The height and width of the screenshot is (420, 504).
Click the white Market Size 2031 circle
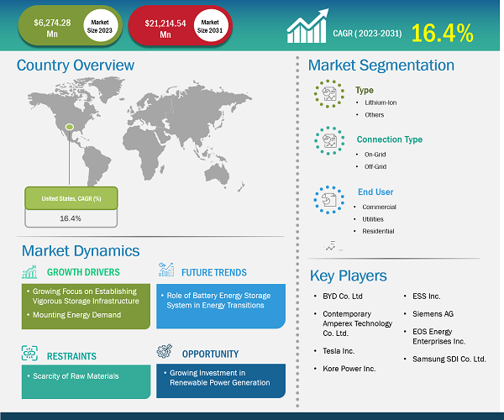[x=210, y=26]
